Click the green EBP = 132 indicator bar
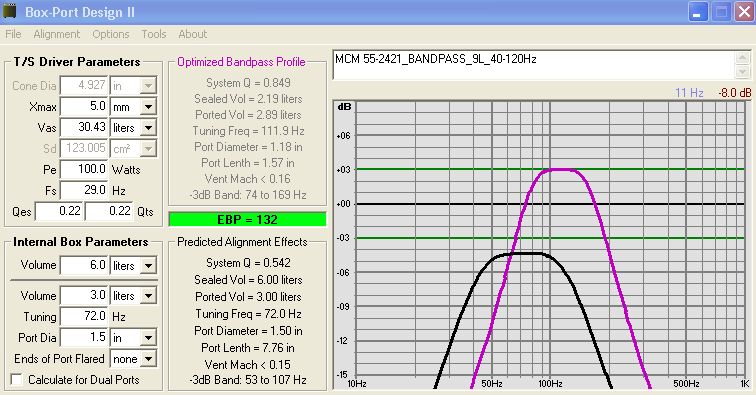The height and width of the screenshot is (395, 756). pos(247,219)
